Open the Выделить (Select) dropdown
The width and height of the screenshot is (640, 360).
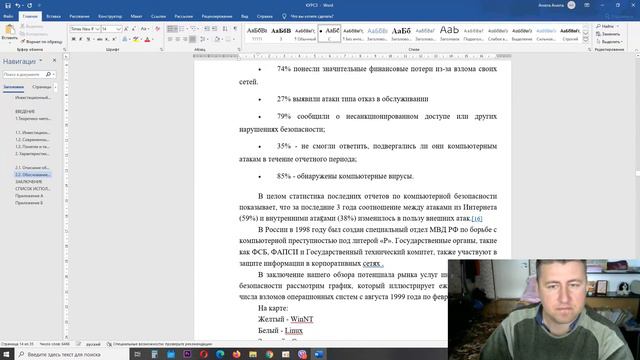tap(609, 42)
